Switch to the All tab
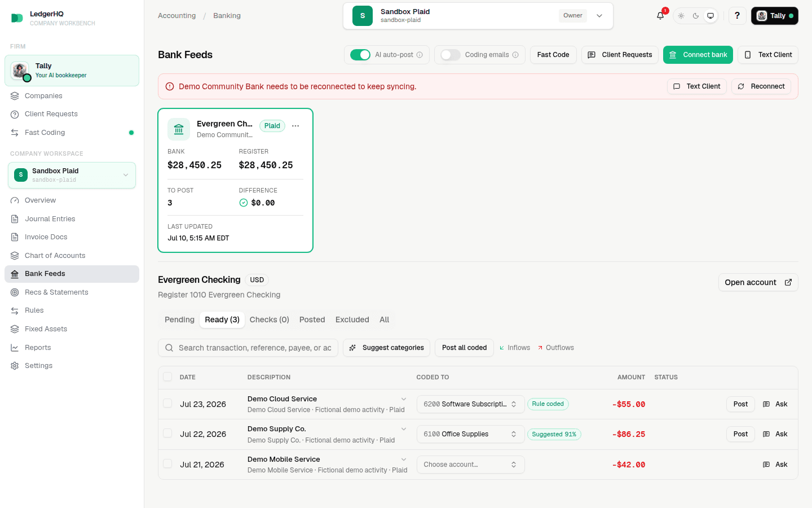This screenshot has height=508, width=812. (x=385, y=319)
